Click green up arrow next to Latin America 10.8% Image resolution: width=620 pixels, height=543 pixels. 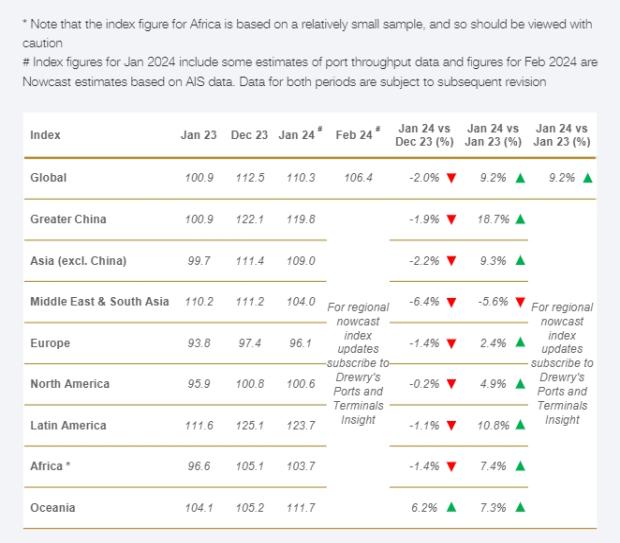520,425
